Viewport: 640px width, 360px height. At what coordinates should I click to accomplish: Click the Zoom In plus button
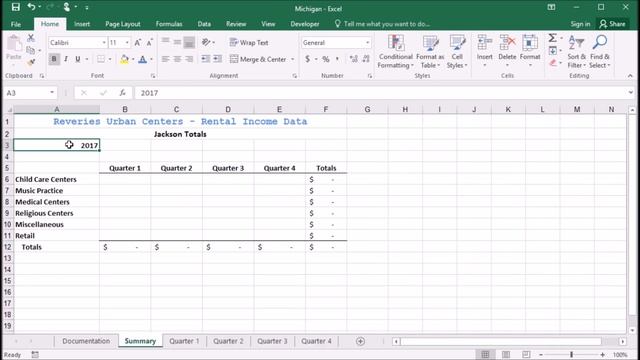(602, 355)
